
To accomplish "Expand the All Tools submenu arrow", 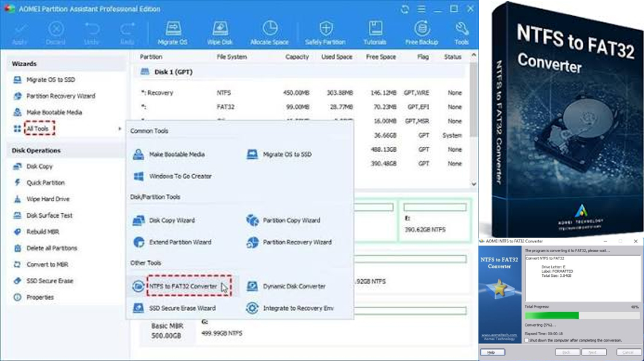I will click(120, 129).
